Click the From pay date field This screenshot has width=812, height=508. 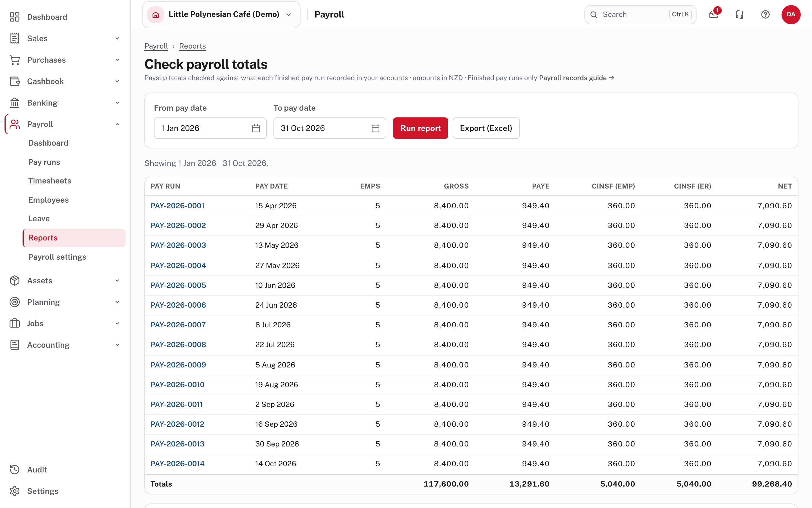point(210,128)
